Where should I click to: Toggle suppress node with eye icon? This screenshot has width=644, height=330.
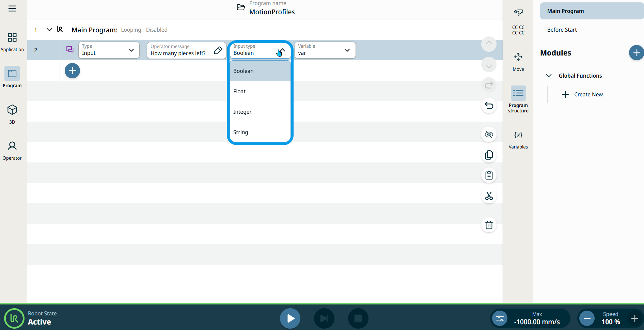(489, 135)
